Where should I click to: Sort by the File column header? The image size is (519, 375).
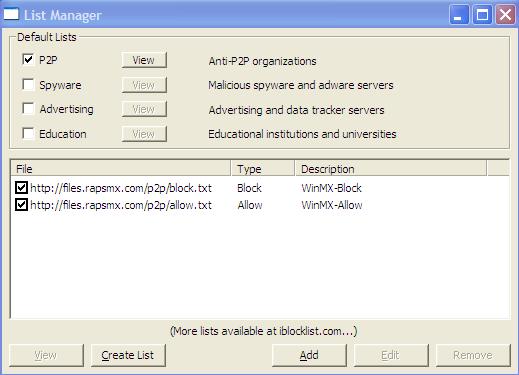[121, 169]
